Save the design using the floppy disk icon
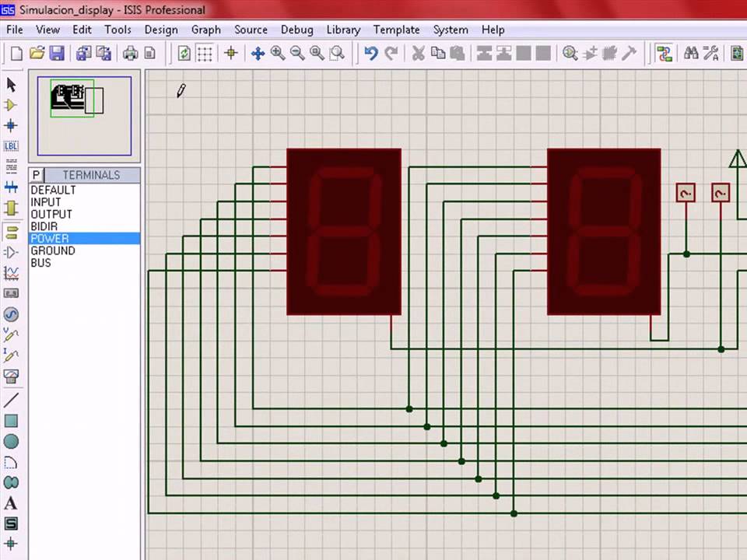747x560 pixels. click(57, 53)
